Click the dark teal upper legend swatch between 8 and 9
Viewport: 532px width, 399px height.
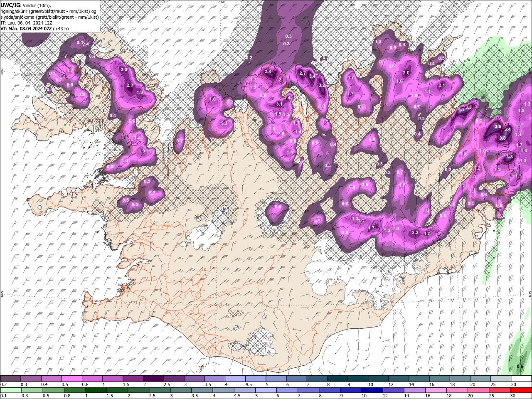tap(337, 379)
